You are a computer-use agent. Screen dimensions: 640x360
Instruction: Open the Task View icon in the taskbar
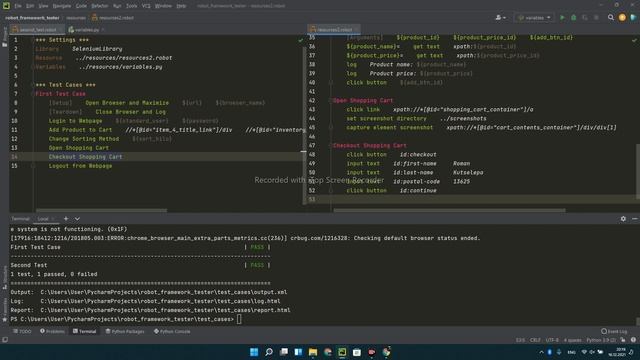(283, 352)
